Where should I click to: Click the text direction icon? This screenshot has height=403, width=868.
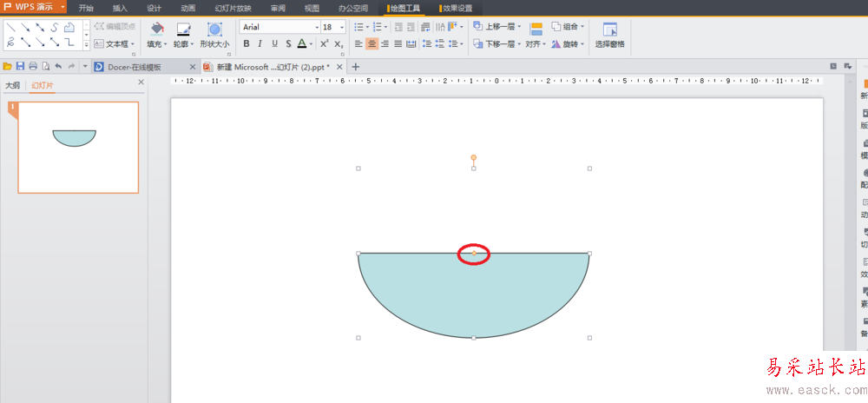coord(440,27)
